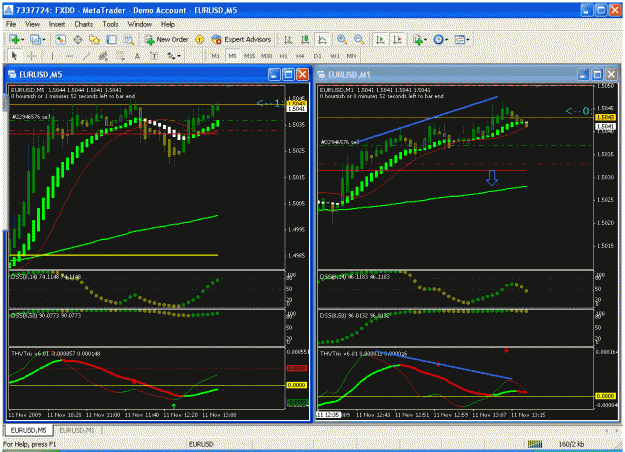Select the Fibonacci retracement tool
This screenshot has height=452, width=625.
120,56
